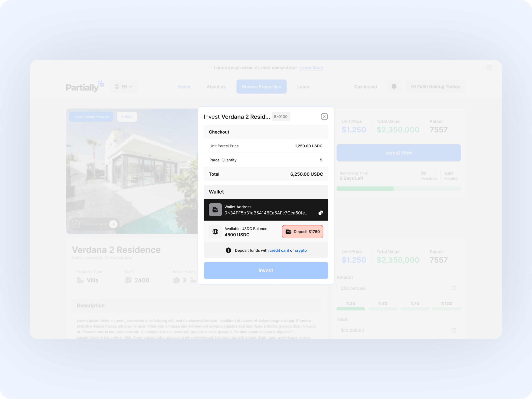Open the Dashboard page

pos(366,87)
